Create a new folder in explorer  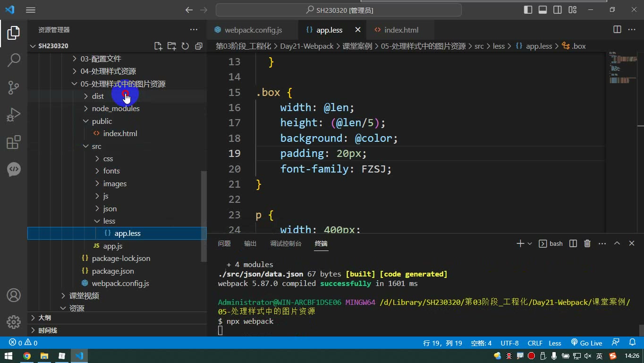click(x=171, y=46)
